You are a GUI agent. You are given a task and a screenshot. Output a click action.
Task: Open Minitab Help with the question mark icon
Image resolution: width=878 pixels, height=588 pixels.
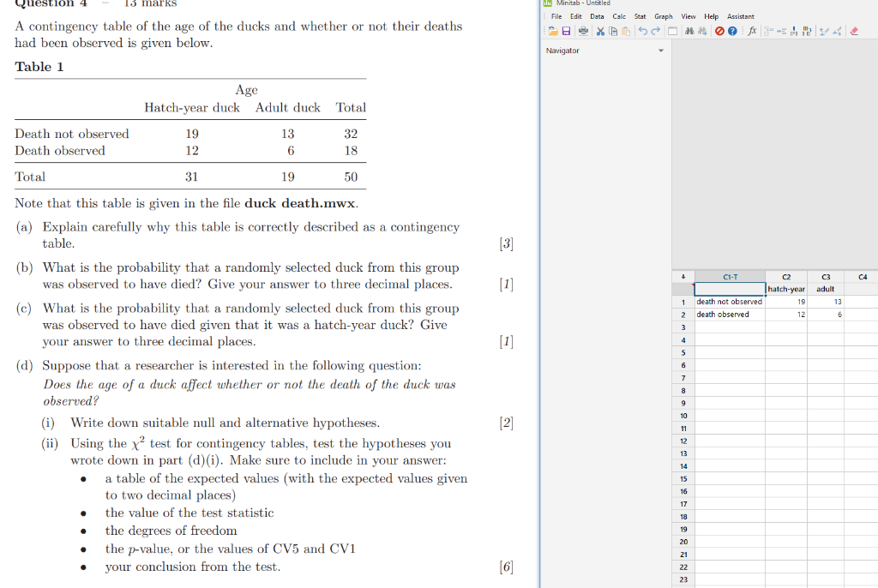[731, 33]
